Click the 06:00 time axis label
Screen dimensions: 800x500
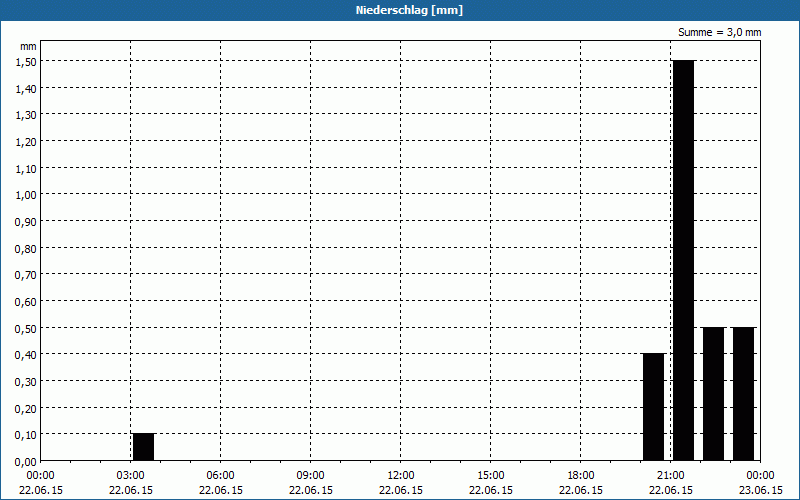(x=220, y=476)
